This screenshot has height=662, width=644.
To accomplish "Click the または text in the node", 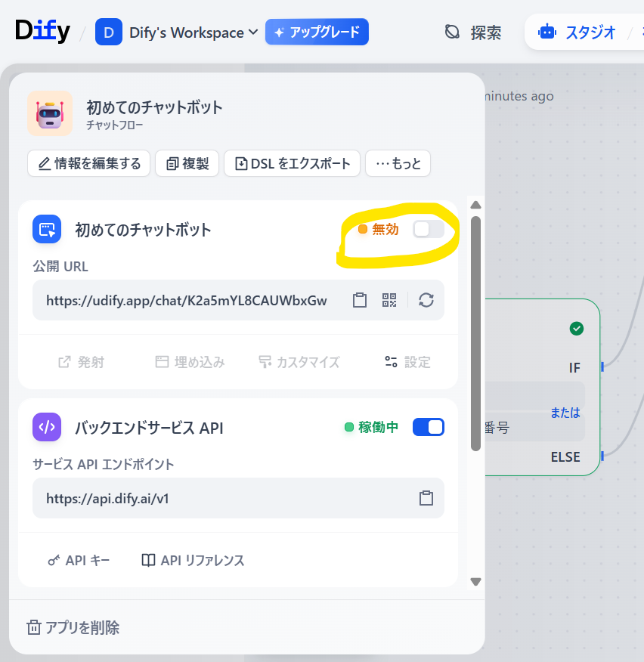I will [x=565, y=413].
